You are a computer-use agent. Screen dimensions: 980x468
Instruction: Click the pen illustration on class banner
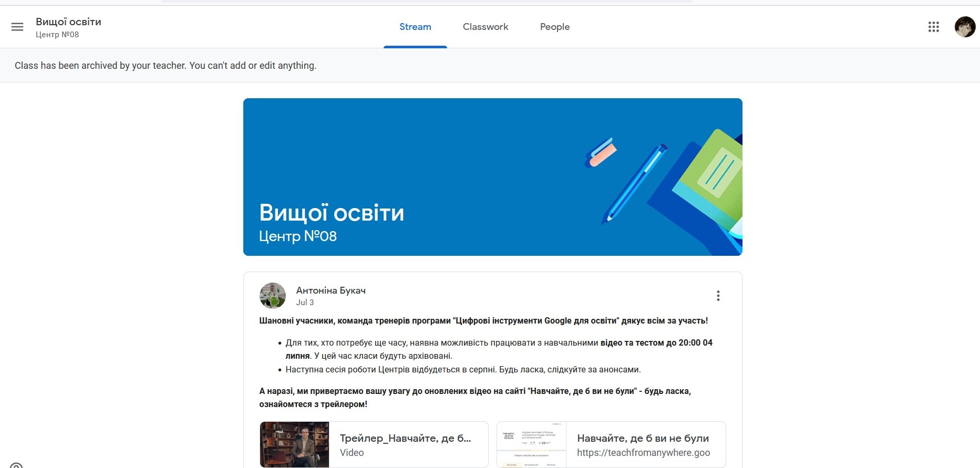(635, 182)
